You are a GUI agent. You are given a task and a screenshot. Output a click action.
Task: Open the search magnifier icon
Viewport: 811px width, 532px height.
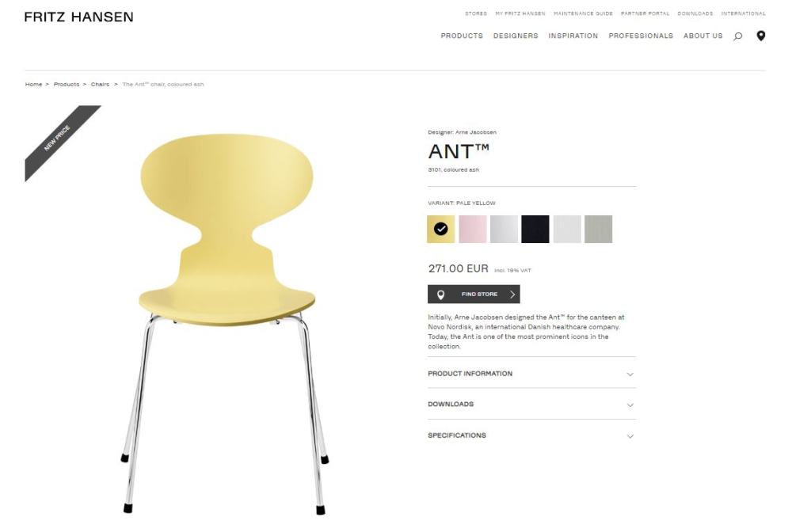pyautogui.click(x=737, y=36)
